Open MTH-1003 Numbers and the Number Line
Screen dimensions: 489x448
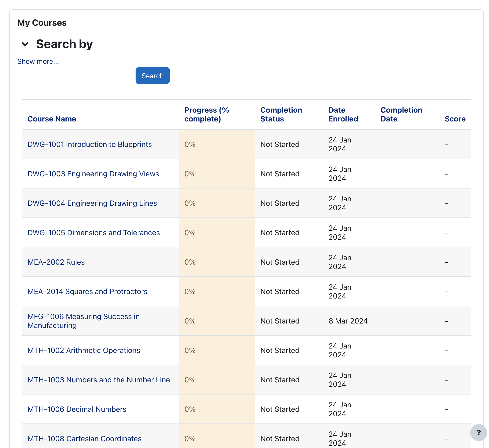pos(98,380)
